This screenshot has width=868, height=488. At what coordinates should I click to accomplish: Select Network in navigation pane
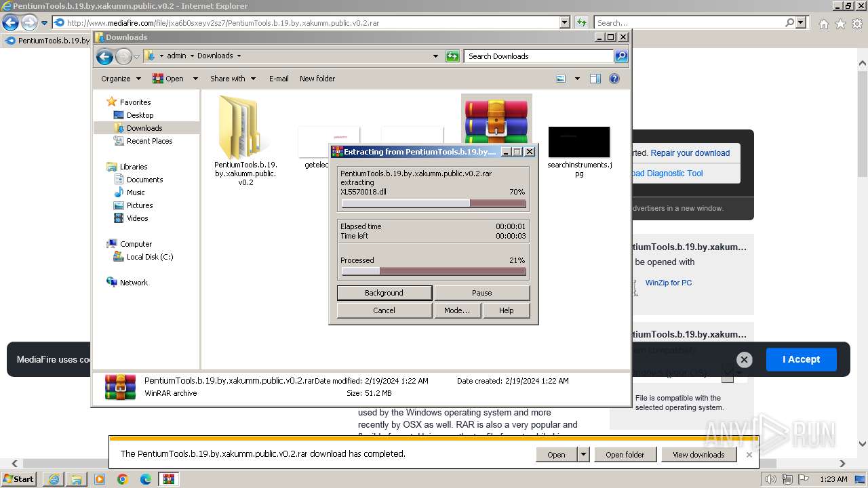134,283
